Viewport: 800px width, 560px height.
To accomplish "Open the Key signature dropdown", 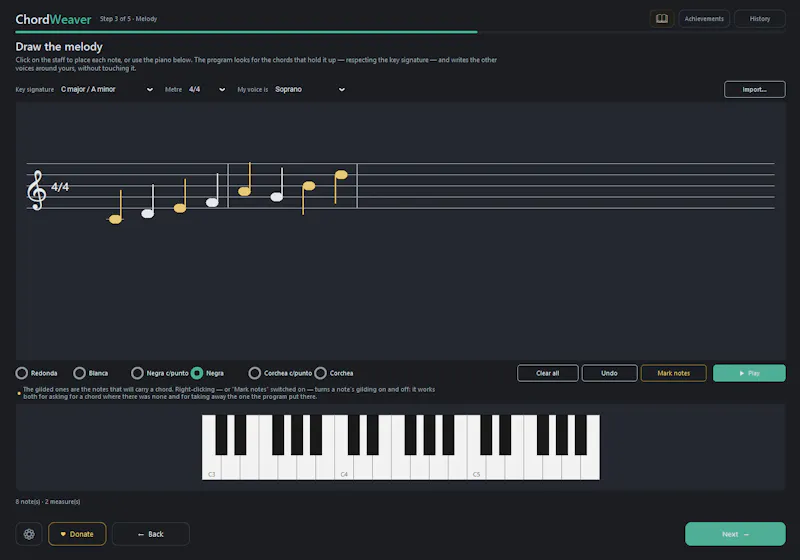I will coord(107,89).
